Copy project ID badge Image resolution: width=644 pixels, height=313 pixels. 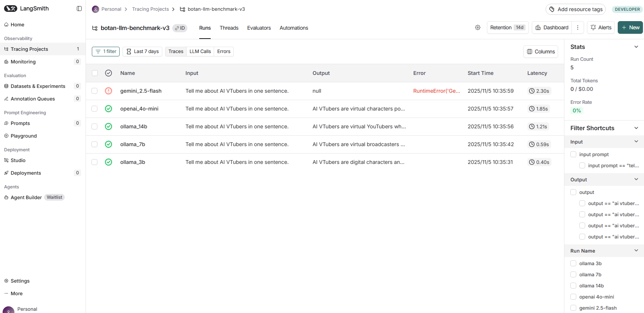coord(180,28)
